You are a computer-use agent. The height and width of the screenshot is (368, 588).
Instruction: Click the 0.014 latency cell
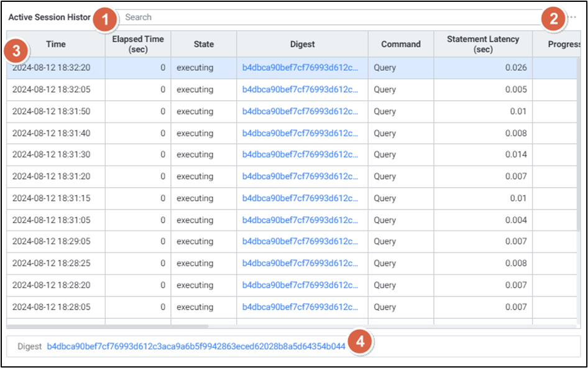tap(483, 155)
